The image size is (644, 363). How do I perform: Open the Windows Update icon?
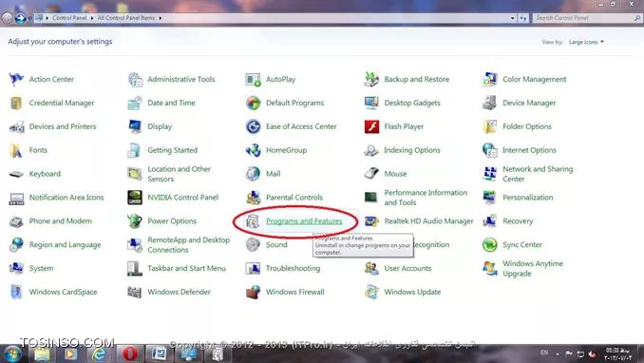click(x=371, y=292)
